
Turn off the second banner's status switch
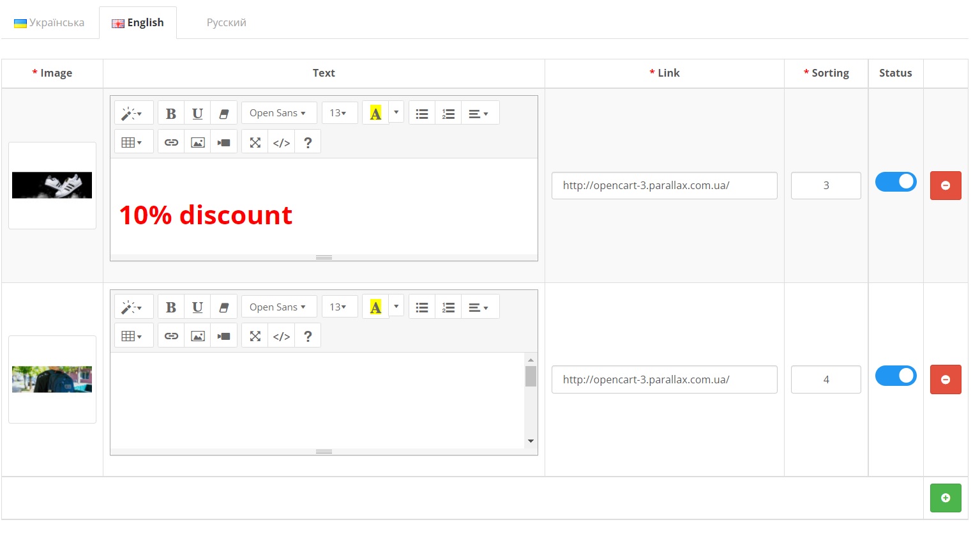tap(896, 376)
